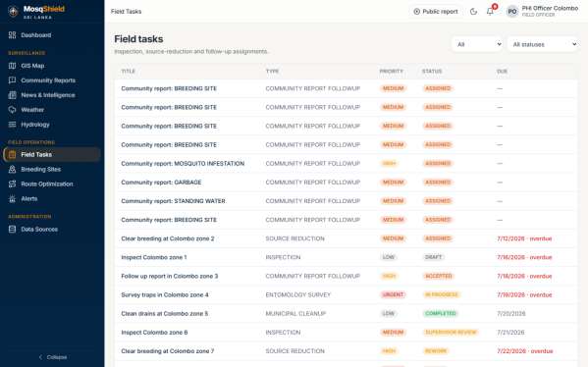The image size is (588, 367).
Task: Open Clean drains at Colombo zone 5
Action: (x=164, y=313)
